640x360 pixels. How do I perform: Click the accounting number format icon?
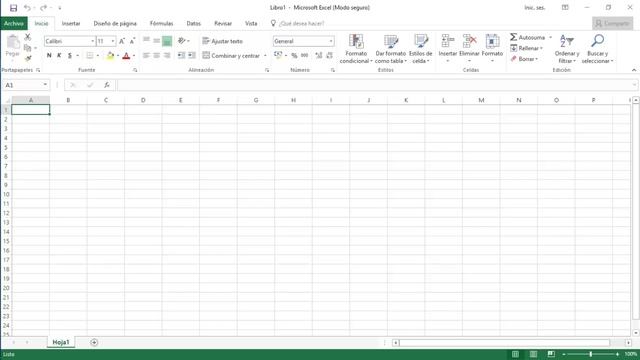click(278, 55)
